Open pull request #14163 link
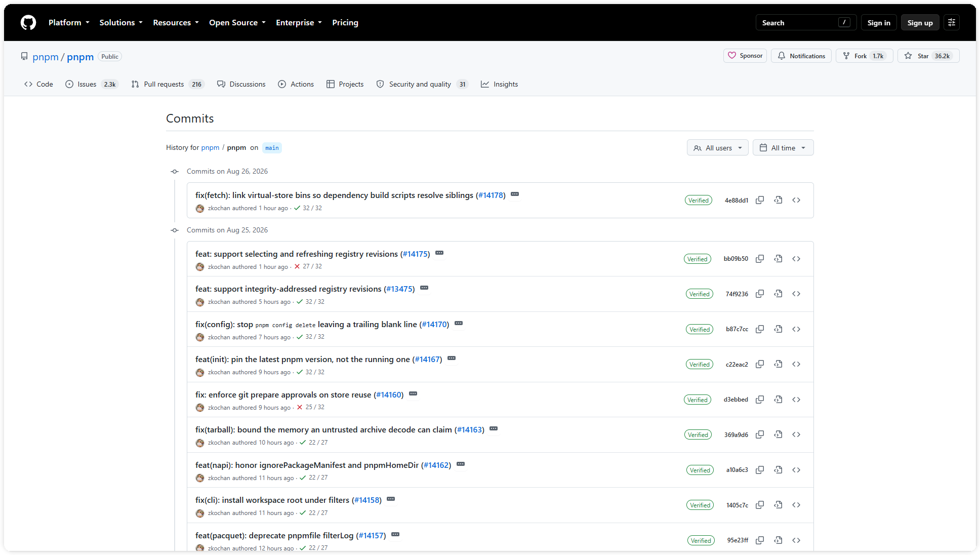The height and width of the screenshot is (555, 980). coord(469,429)
